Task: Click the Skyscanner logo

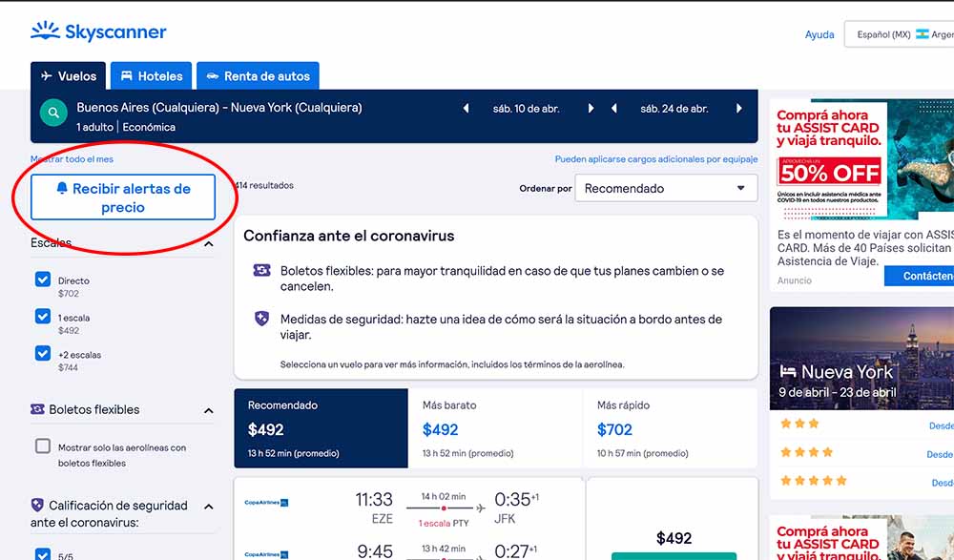Action: tap(98, 31)
